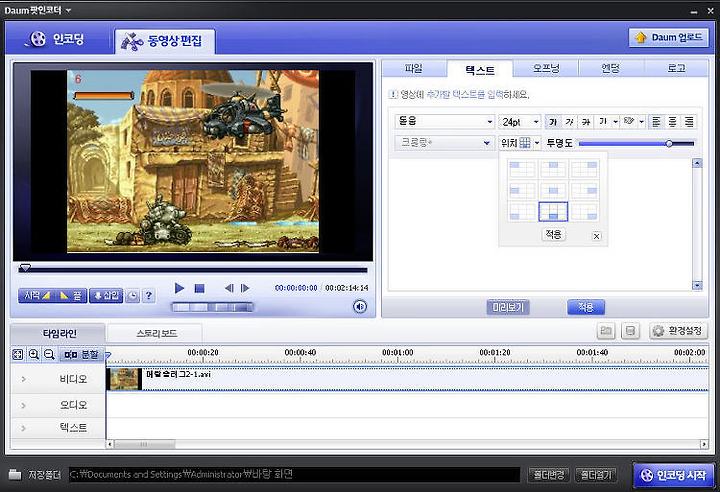Open the 돋움 font dropdown

click(x=444, y=121)
